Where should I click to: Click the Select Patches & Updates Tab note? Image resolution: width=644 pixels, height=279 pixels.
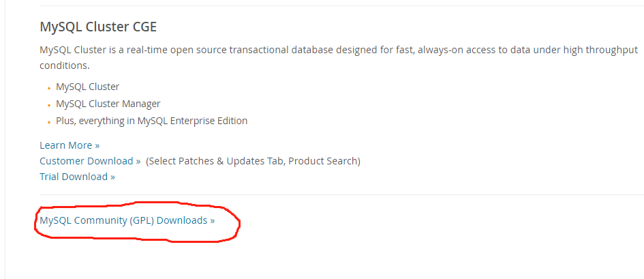pyautogui.click(x=253, y=161)
